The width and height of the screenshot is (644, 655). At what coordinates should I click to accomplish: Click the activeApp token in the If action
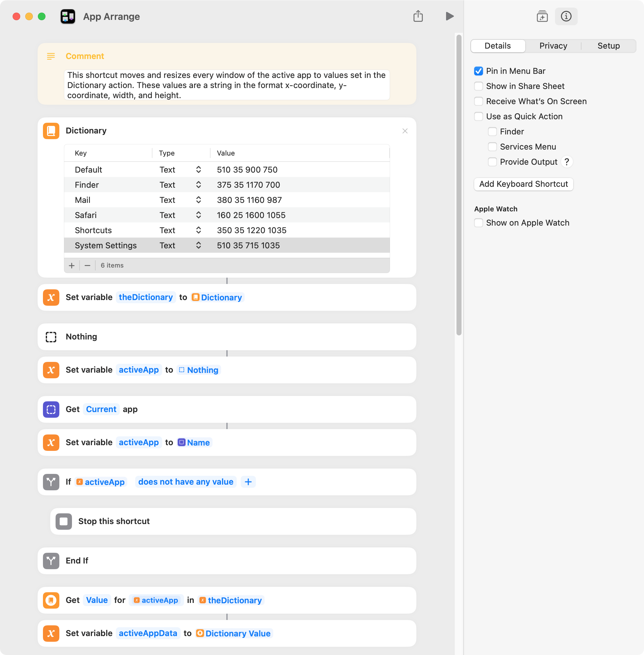100,482
